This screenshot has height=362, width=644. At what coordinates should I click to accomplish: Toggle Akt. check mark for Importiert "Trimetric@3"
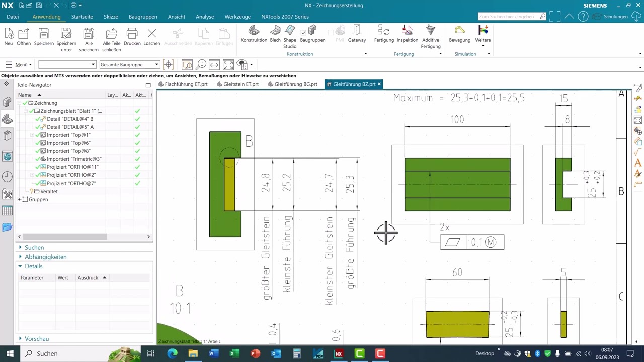point(137,159)
